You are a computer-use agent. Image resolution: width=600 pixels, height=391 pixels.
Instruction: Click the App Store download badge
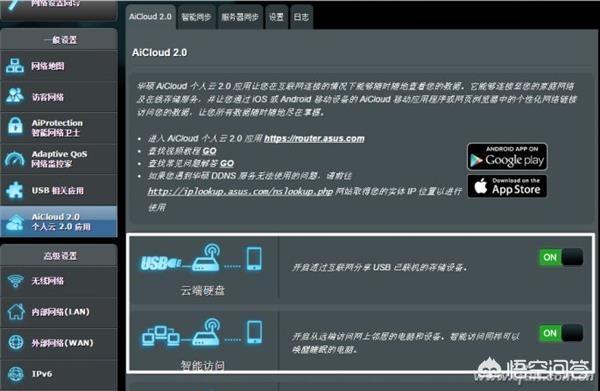[507, 186]
